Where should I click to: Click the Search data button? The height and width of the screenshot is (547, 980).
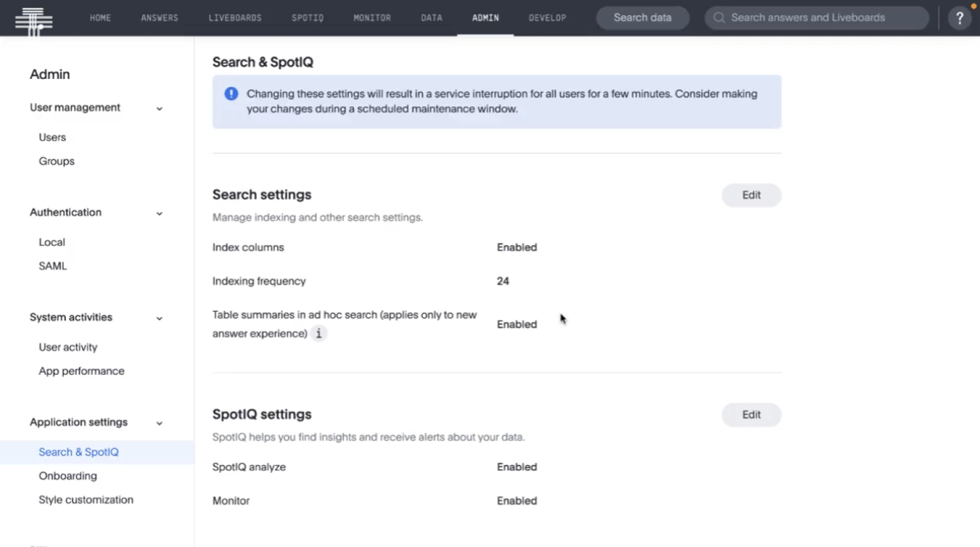[x=642, y=18]
